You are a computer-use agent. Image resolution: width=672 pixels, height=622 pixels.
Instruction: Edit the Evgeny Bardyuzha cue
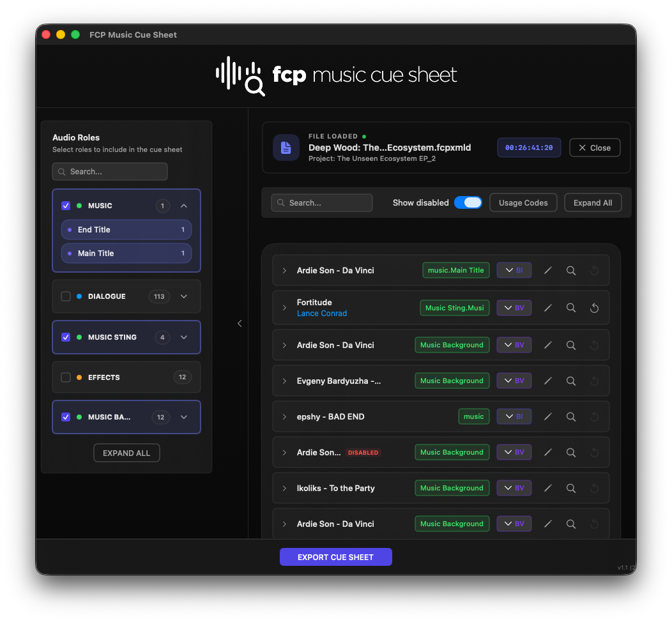[547, 381]
